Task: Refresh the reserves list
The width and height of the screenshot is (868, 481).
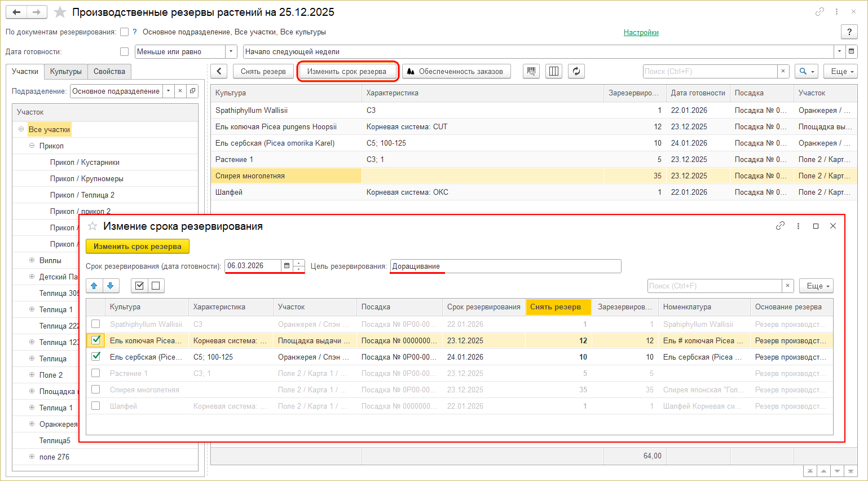Action: [x=576, y=71]
